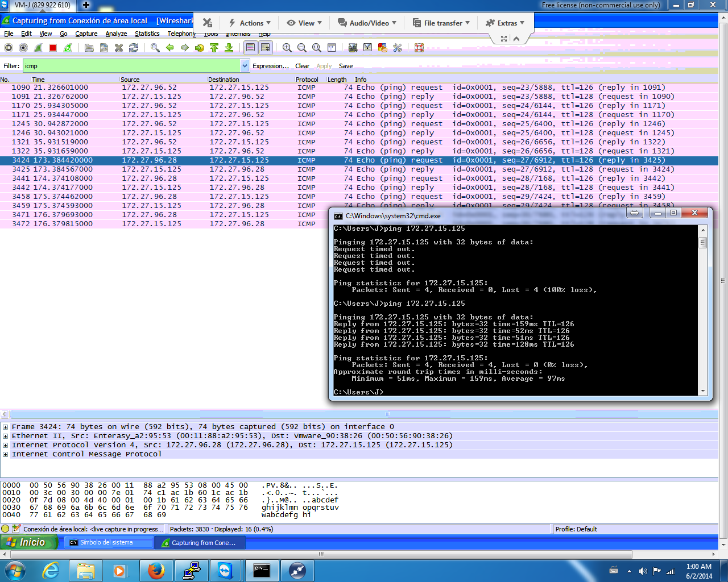The image size is (728, 582).
Task: Save the current display filter
Action: (x=346, y=66)
